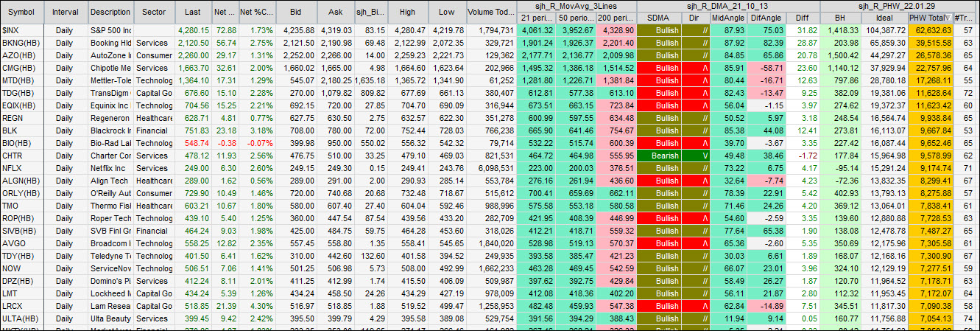This screenshot has width=980, height=331.
Task: Select the TDY(HB) symbol cell
Action: click(x=22, y=256)
